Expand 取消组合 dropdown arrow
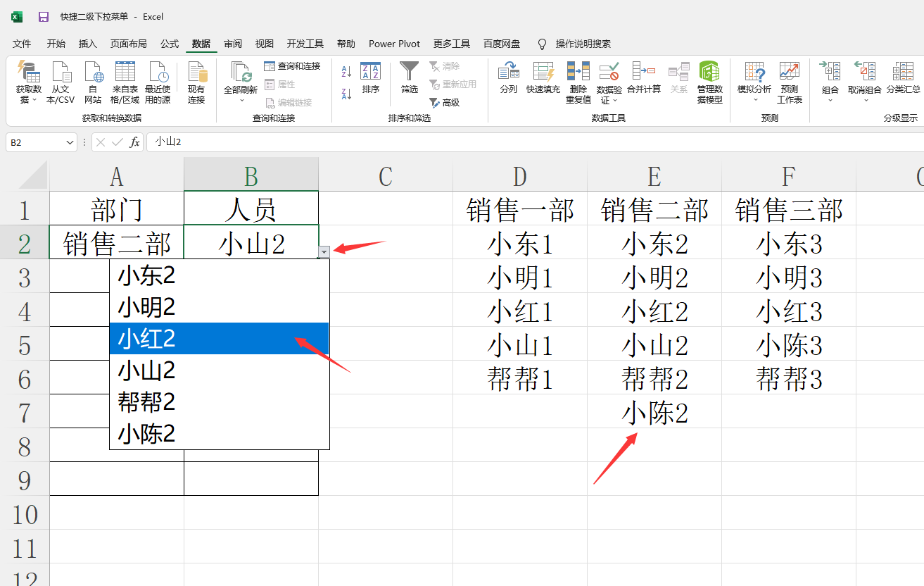The width and height of the screenshot is (924, 586). pyautogui.click(x=865, y=100)
